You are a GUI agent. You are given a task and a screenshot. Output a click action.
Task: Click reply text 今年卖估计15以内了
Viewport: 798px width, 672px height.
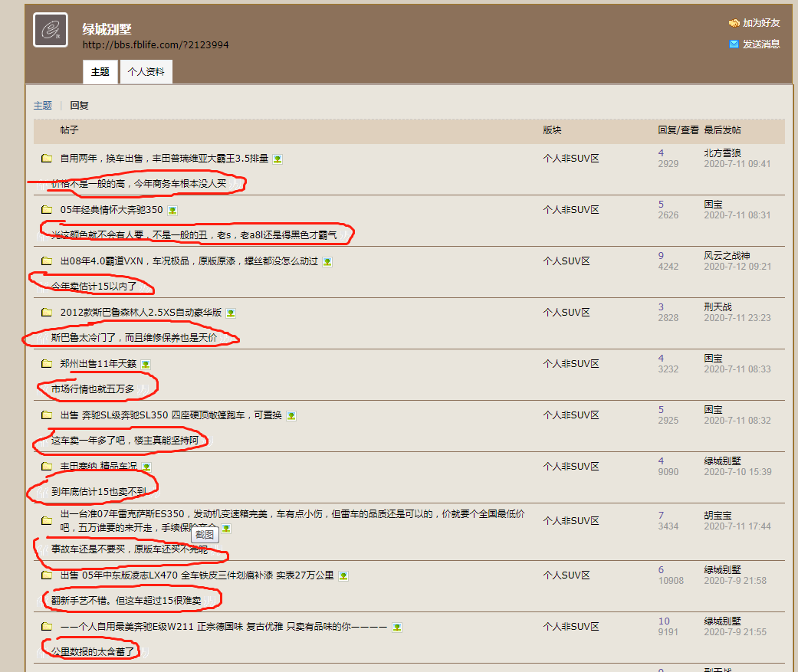pos(94,287)
